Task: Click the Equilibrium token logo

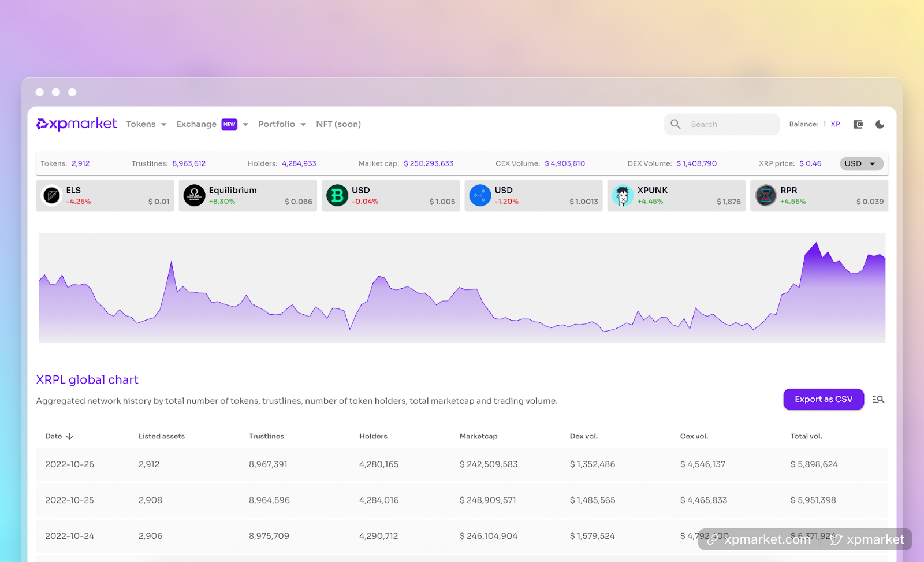Action: tap(195, 195)
